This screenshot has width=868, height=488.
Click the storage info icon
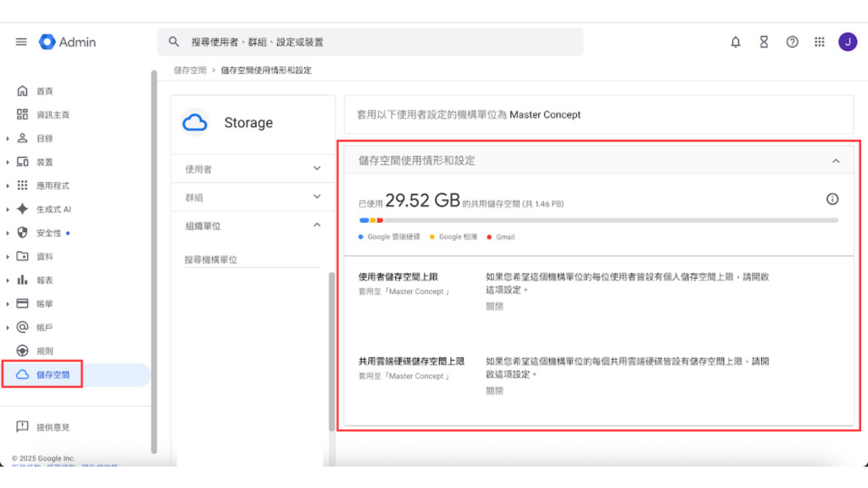832,199
